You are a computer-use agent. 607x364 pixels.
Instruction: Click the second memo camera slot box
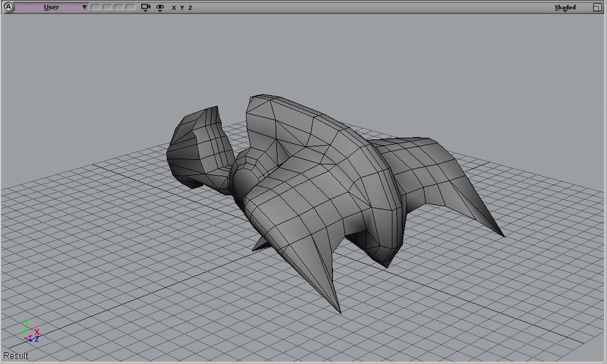107,7
